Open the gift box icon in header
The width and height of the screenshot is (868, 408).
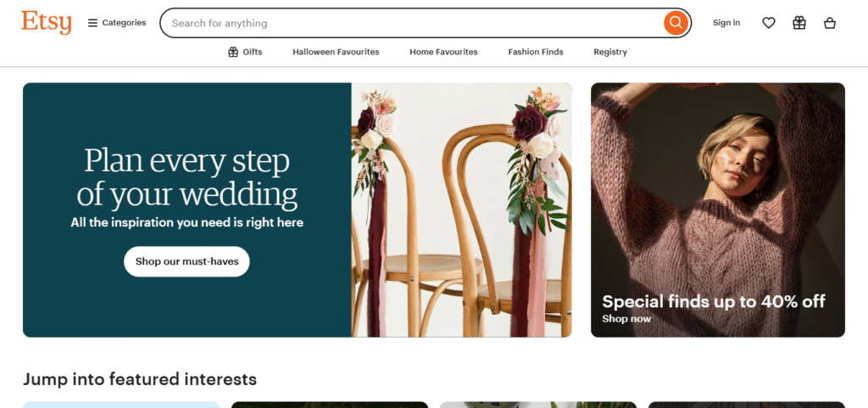coord(798,23)
